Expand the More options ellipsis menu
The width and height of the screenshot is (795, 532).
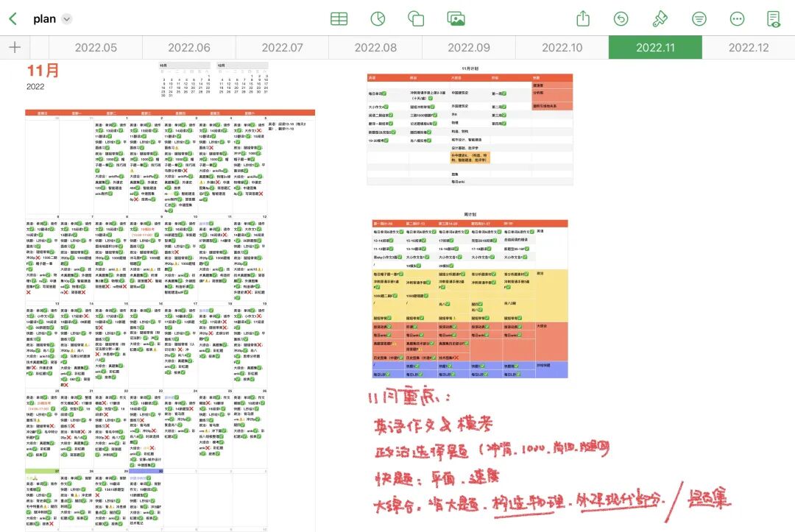(x=737, y=19)
